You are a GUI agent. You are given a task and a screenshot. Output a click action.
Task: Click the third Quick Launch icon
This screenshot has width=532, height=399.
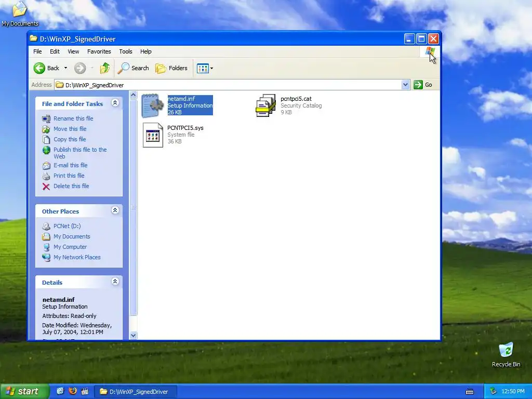point(85,391)
